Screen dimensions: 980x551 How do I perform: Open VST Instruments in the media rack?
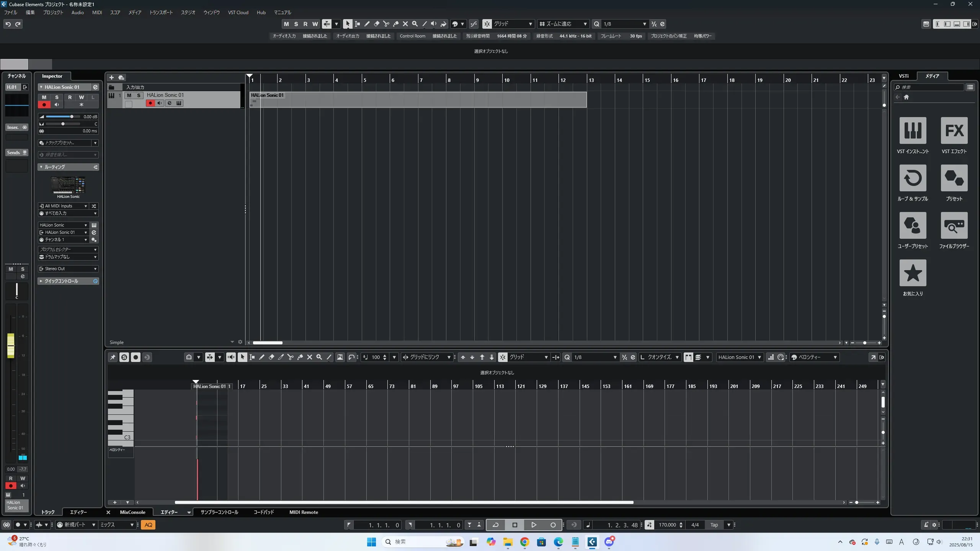913,130
